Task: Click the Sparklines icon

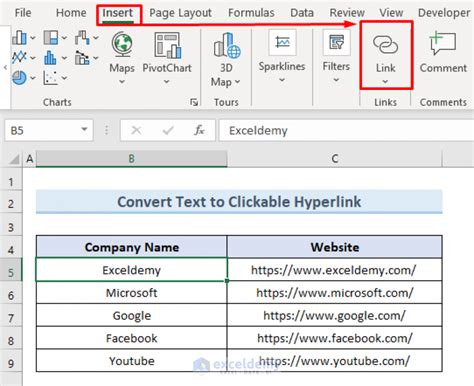Action: pyautogui.click(x=282, y=43)
